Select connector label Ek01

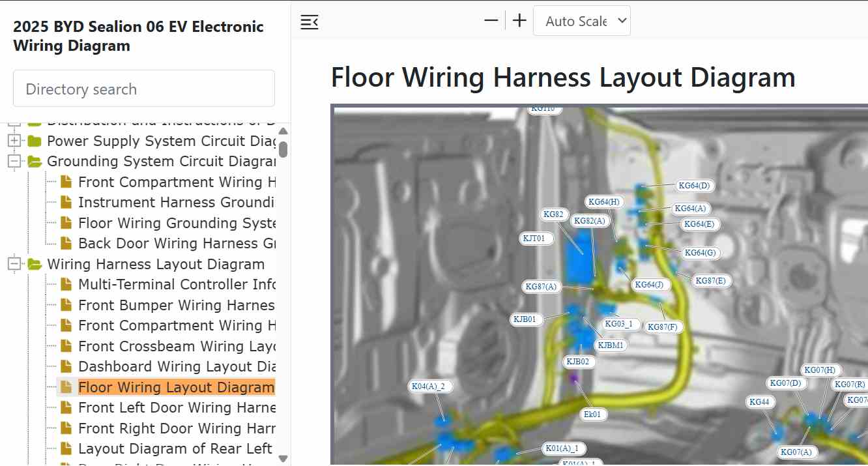click(x=592, y=414)
